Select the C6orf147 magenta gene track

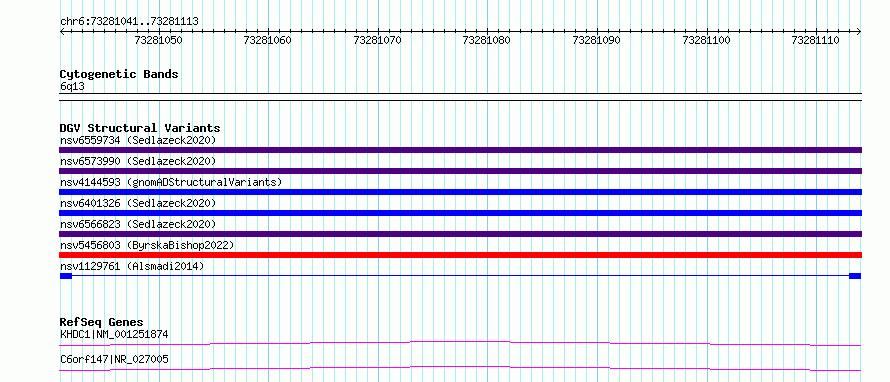point(460,368)
